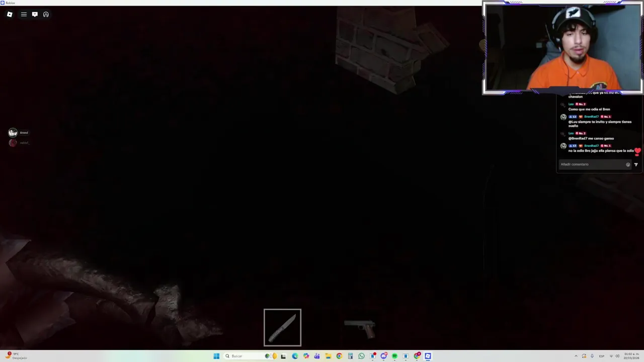The height and width of the screenshot is (362, 644).
Task: Open Microsoft Edge from taskbar
Action: pos(295,356)
